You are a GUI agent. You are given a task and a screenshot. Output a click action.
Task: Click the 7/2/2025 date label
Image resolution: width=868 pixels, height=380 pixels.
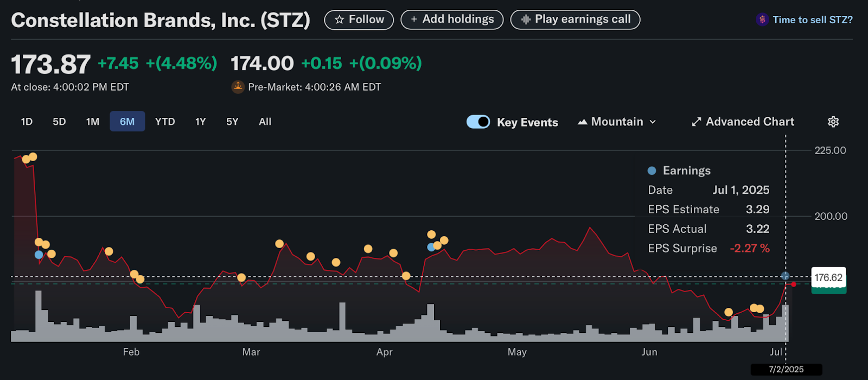point(786,370)
